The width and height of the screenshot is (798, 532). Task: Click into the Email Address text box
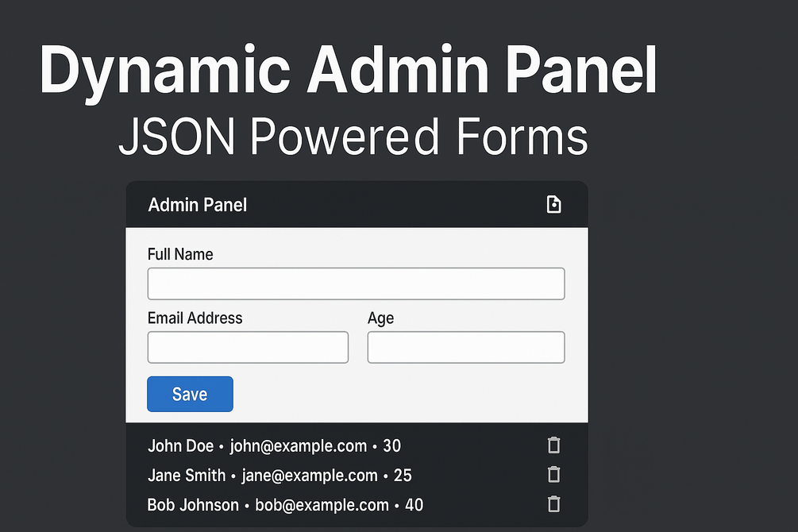click(248, 347)
